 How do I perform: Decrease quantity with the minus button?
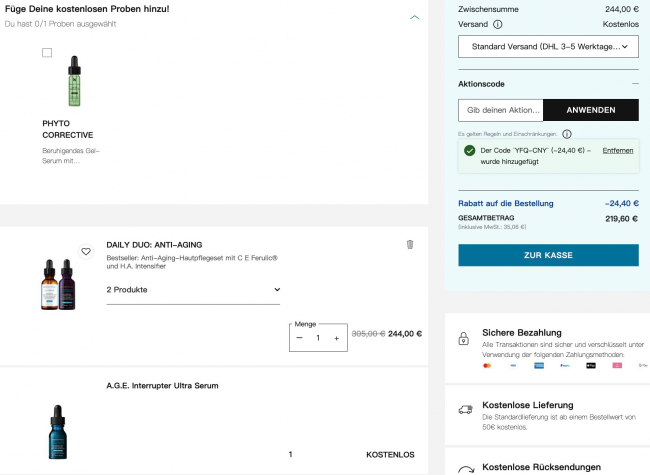point(300,338)
